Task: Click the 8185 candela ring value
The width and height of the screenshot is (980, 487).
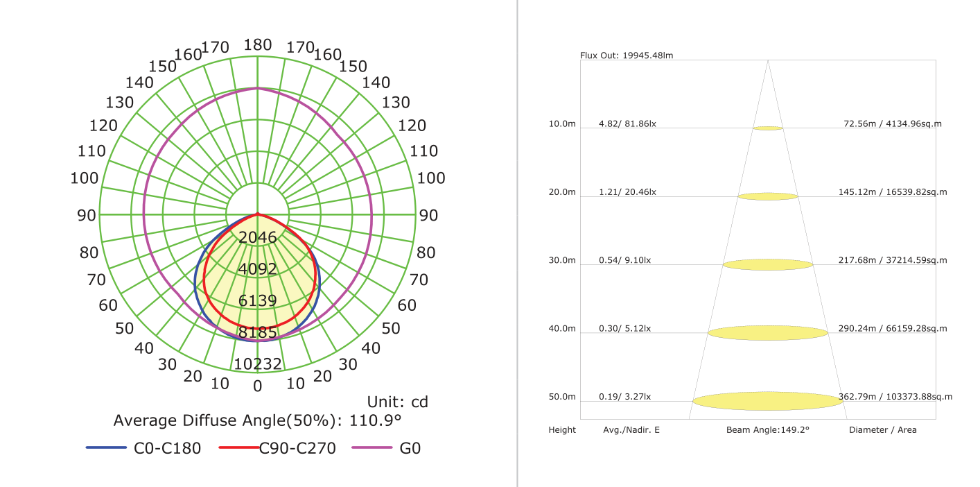Action: pos(257,332)
